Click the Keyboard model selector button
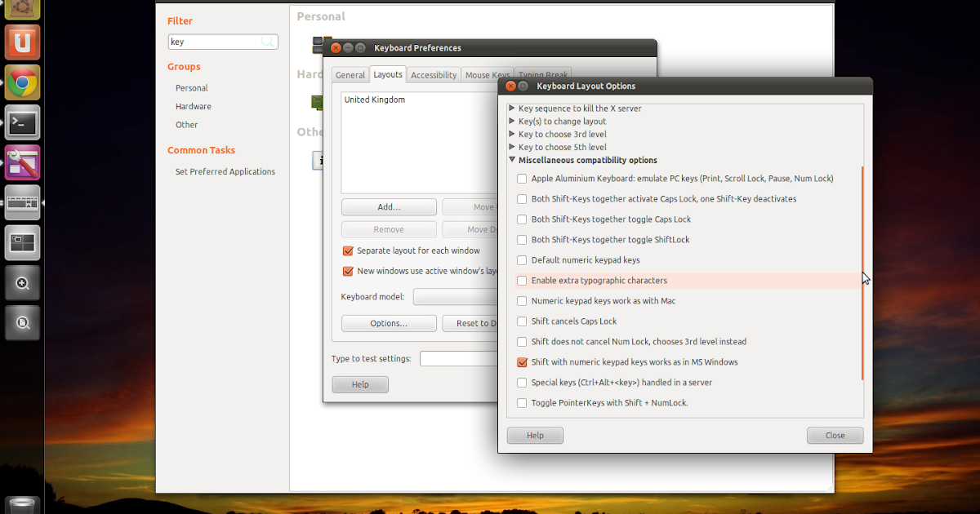980x514 pixels. [x=456, y=297]
